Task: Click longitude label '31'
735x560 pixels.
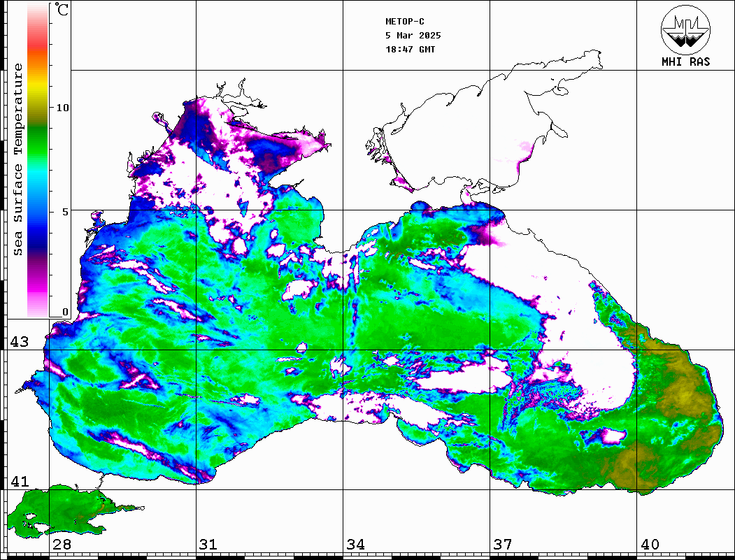Action: click(x=208, y=545)
